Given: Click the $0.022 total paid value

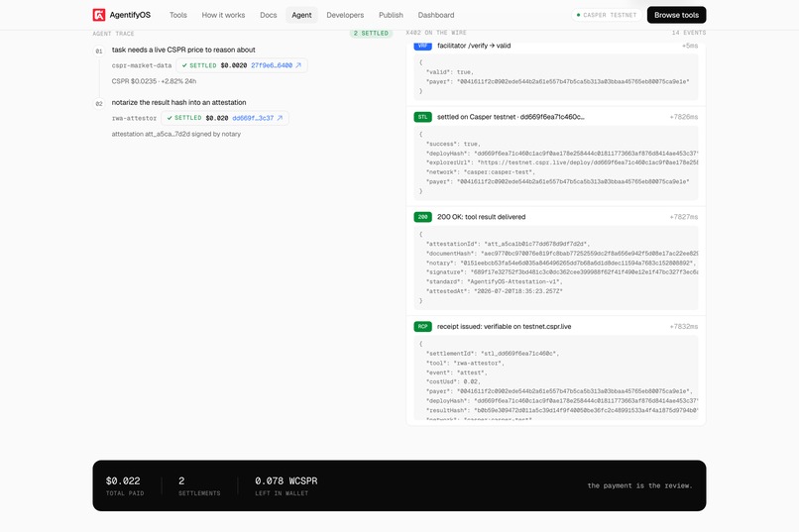Looking at the screenshot, I should pos(123,480).
